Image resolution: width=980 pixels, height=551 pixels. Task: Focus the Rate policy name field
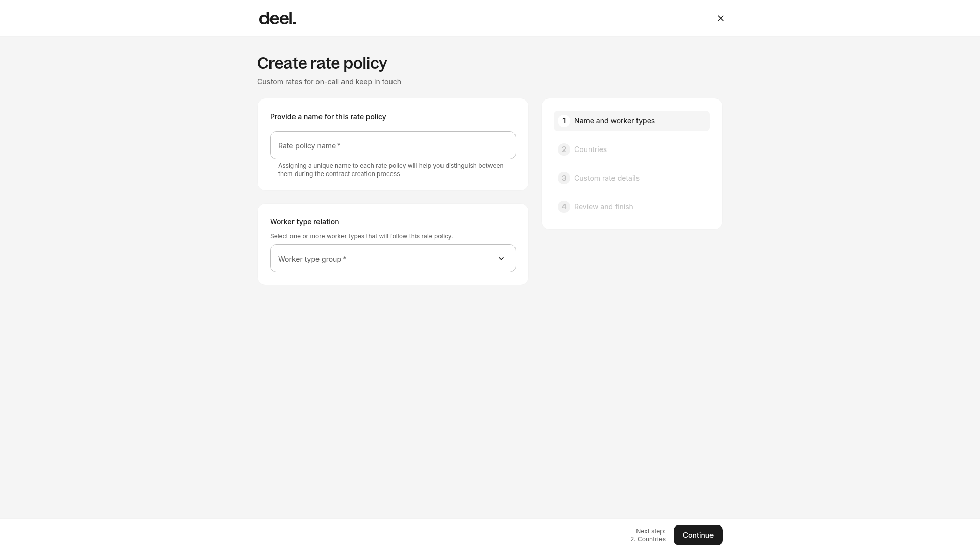(393, 145)
